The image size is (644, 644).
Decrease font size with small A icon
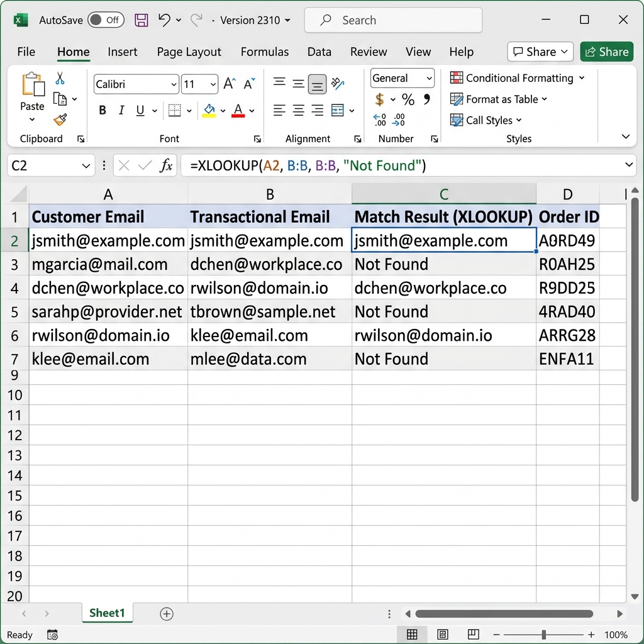coord(249,84)
